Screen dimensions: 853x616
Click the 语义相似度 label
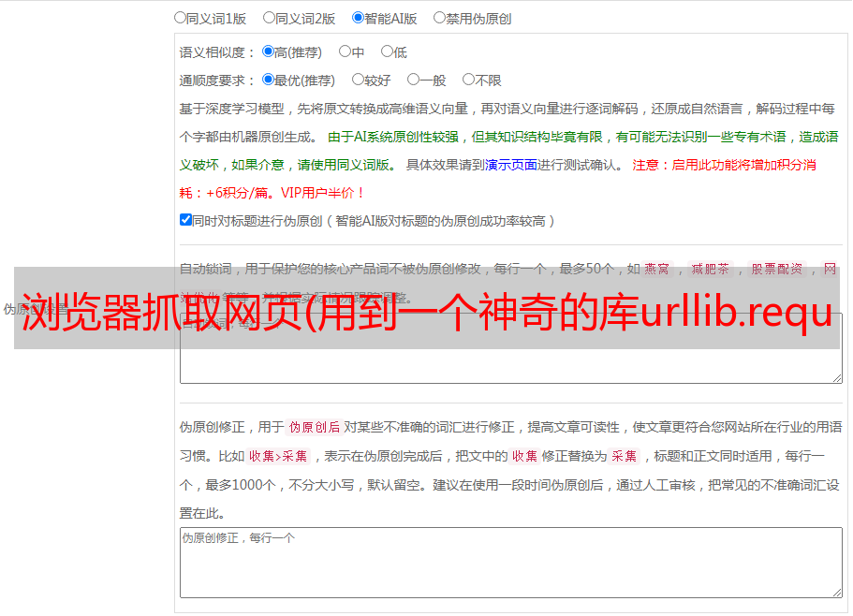(x=216, y=52)
